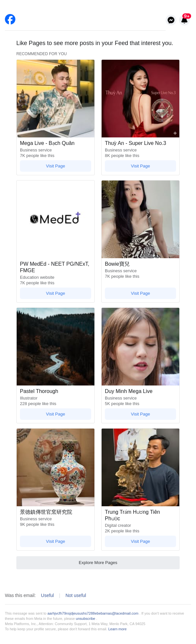Click the unsubscribe link
The width and height of the screenshot is (196, 644).
[86, 619]
